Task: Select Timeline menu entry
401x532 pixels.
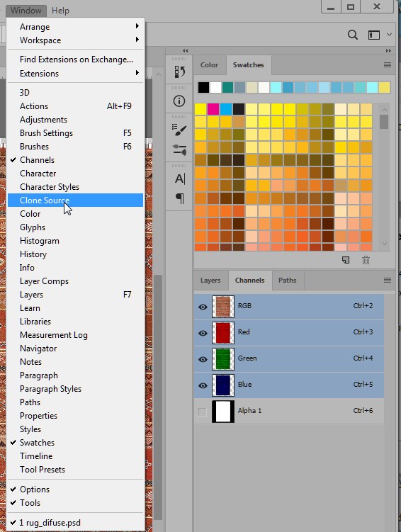Action: 75,456
